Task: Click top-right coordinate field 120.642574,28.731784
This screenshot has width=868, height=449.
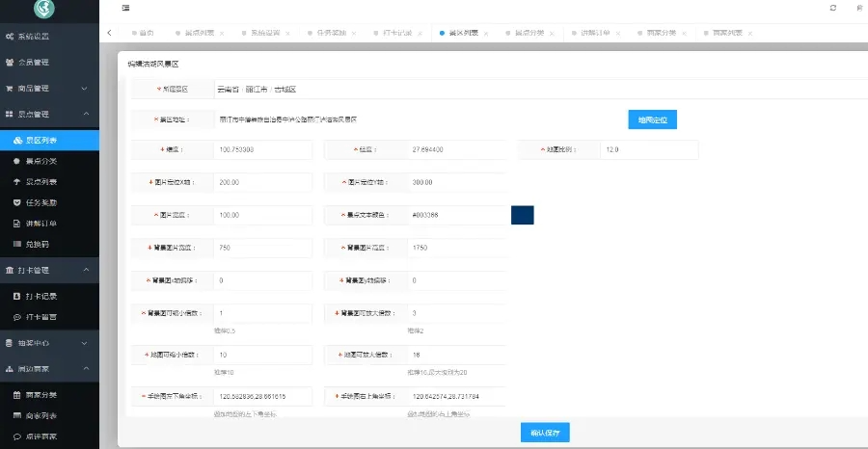Action: point(456,396)
